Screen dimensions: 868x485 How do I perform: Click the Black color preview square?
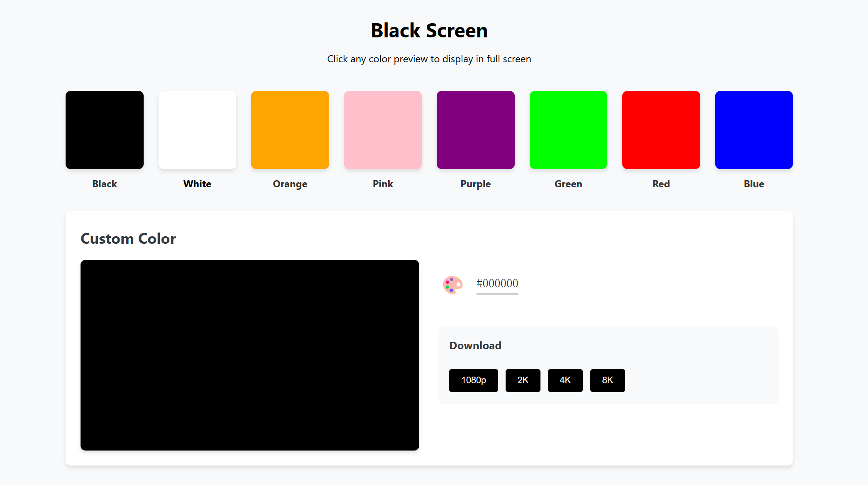click(x=104, y=130)
